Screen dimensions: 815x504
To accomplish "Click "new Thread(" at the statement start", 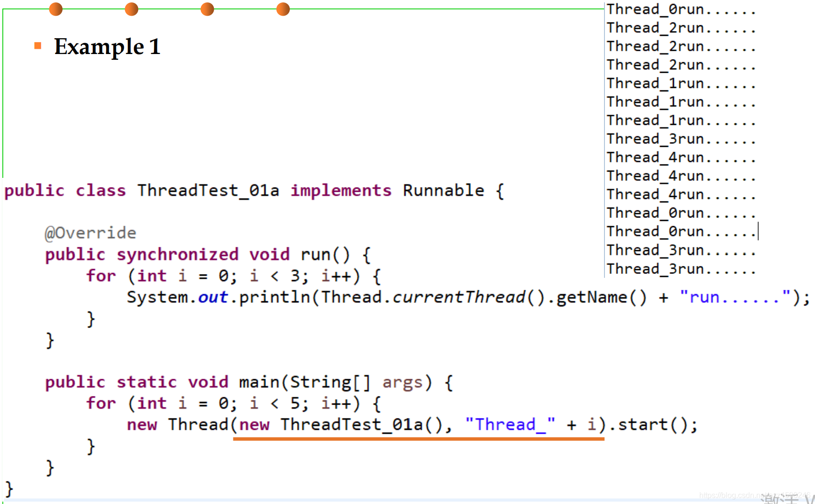I will coord(182,425).
